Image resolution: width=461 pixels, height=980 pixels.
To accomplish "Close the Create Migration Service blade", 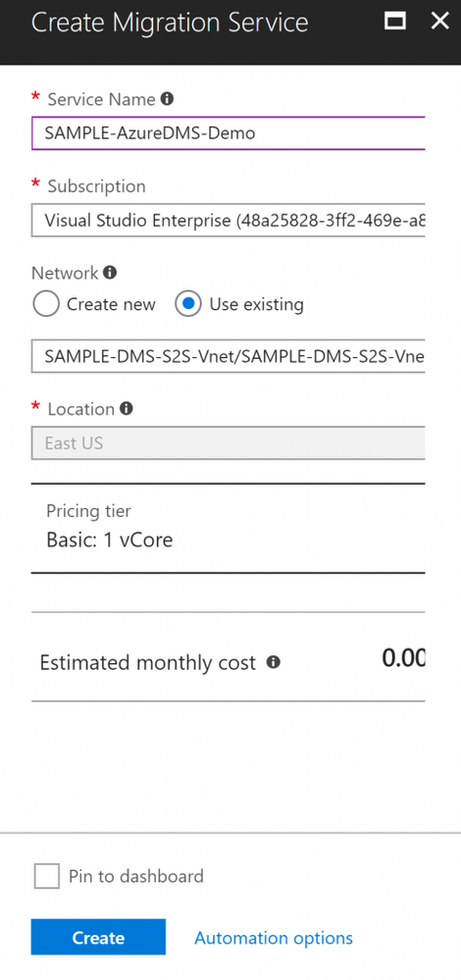I will point(439,22).
